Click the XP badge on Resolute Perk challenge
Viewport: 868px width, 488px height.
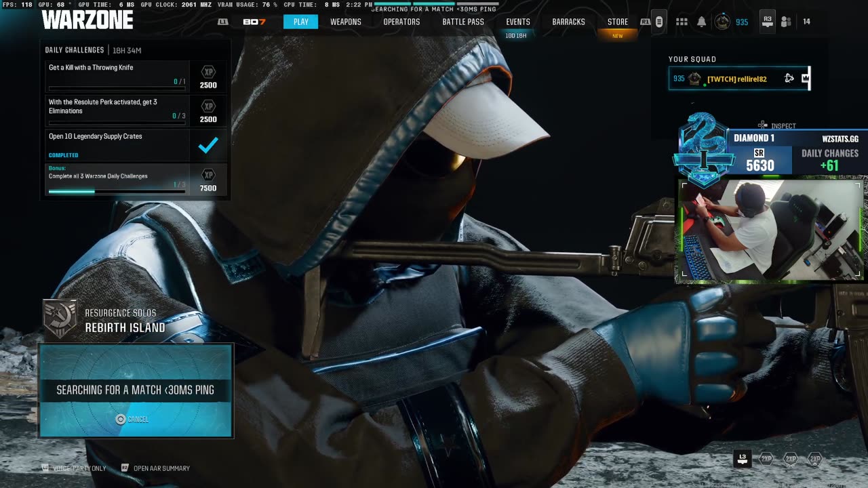point(208,106)
